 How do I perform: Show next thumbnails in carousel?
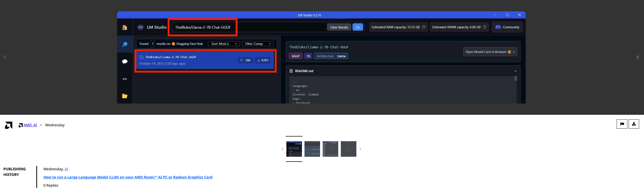point(360,149)
